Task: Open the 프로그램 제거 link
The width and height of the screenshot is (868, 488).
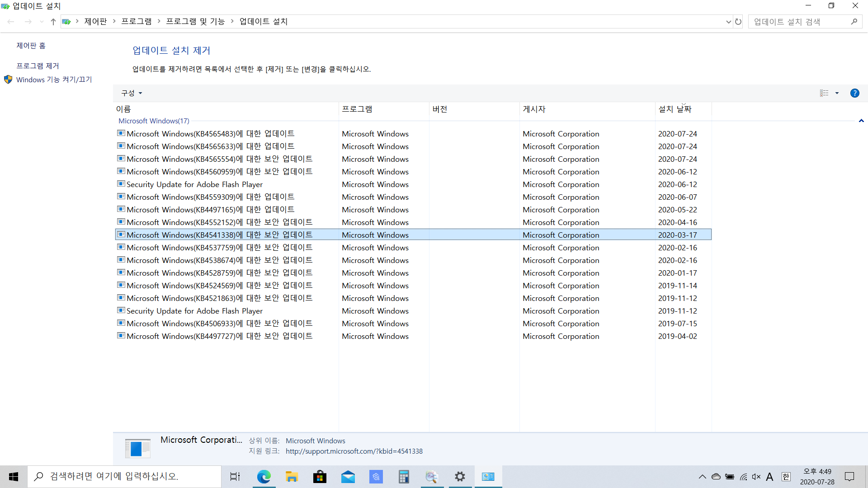Action: point(38,66)
